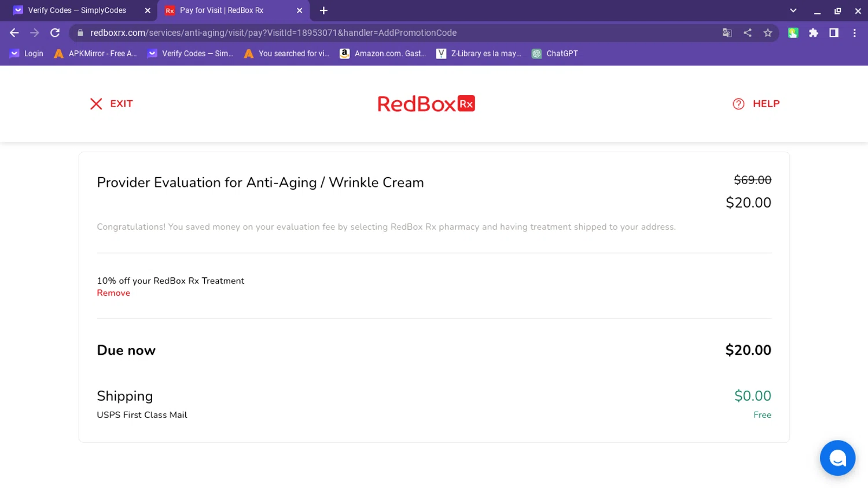
Task: Click the USPS First Class Mail text
Action: point(142,415)
